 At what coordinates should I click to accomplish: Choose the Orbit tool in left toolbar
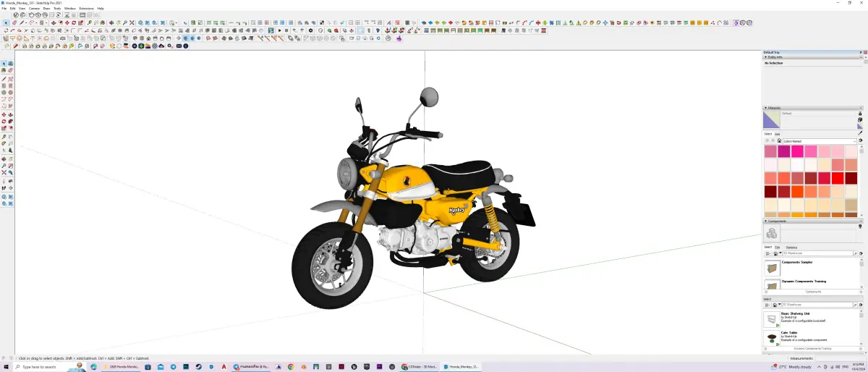[4, 160]
